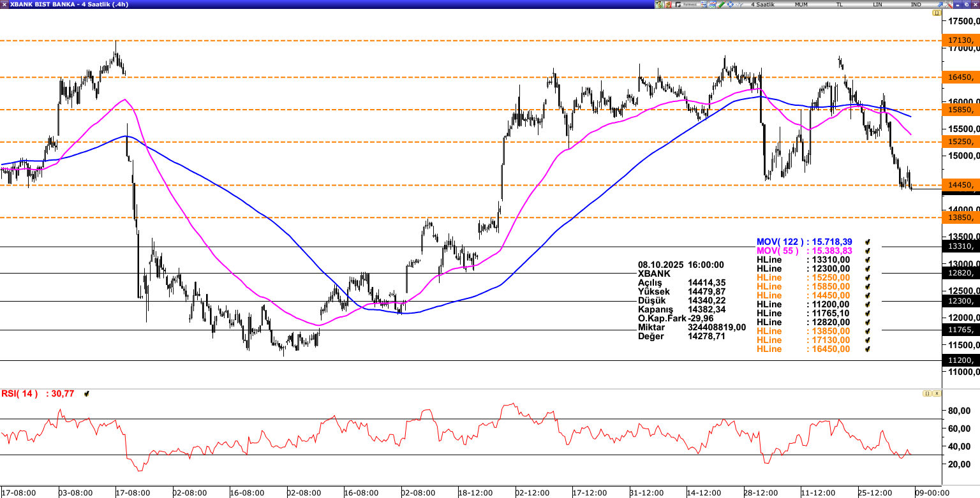Image resolution: width=980 pixels, height=498 pixels.
Task: Select the LIN scale option
Action: [x=878, y=4]
